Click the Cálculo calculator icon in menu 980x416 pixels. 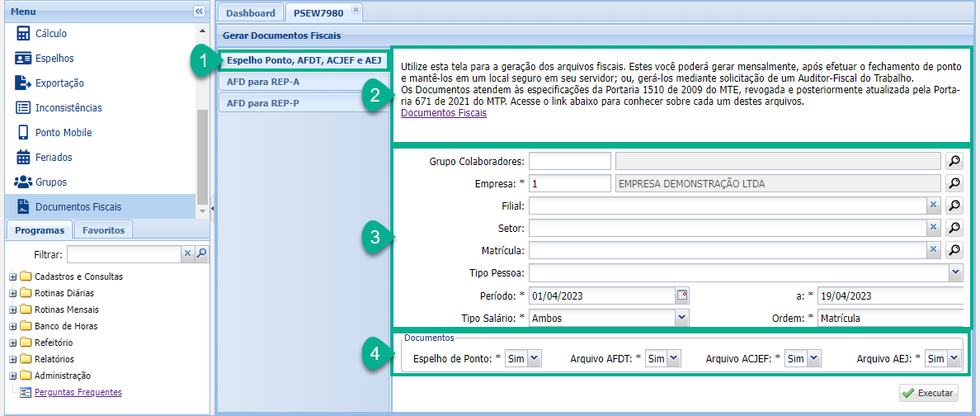point(23,34)
